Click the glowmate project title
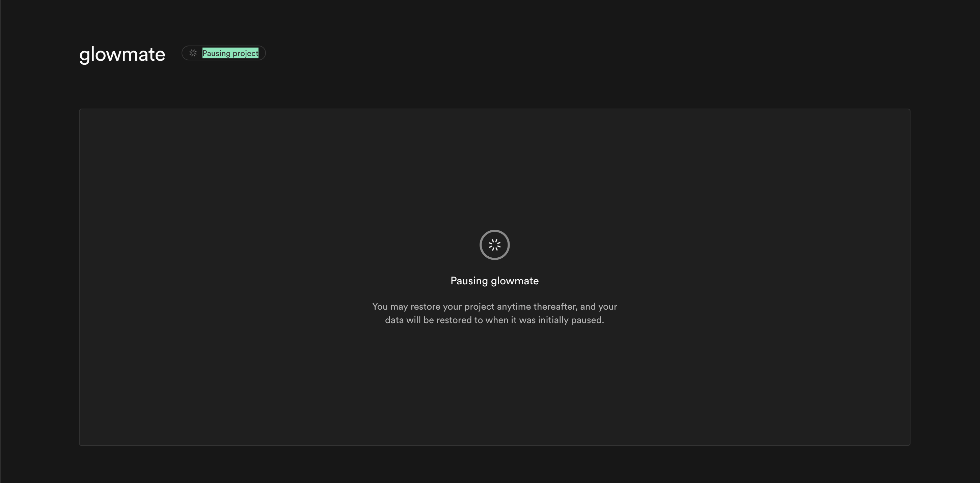The width and height of the screenshot is (980, 483). pos(122,54)
